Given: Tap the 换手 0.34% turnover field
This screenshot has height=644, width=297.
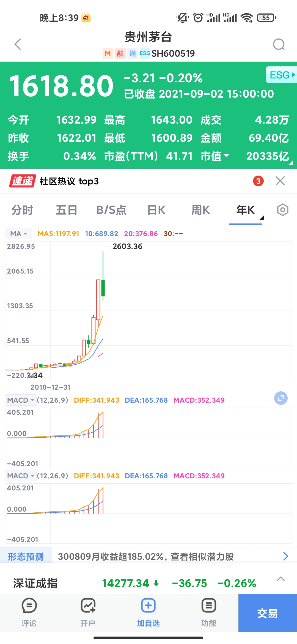Looking at the screenshot, I should tap(52, 156).
